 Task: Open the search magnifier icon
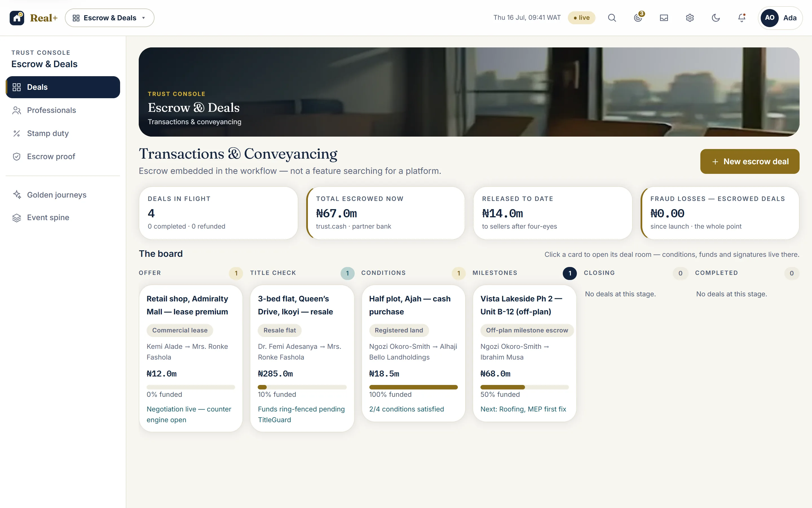coord(612,18)
